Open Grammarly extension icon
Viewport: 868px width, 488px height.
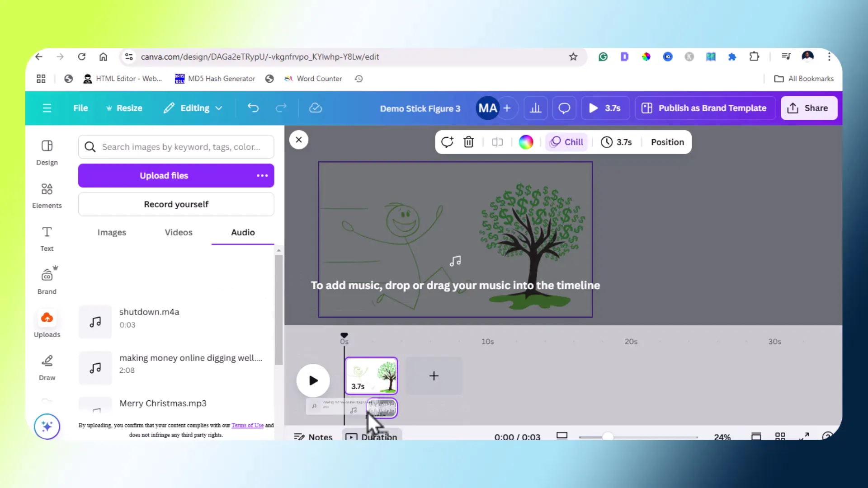603,56
